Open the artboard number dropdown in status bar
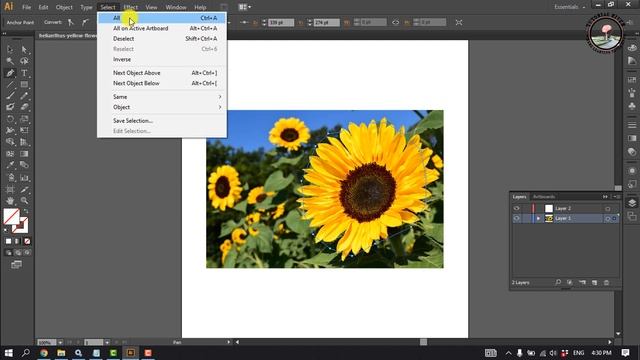Screen dimensions: 640x360 [107, 342]
